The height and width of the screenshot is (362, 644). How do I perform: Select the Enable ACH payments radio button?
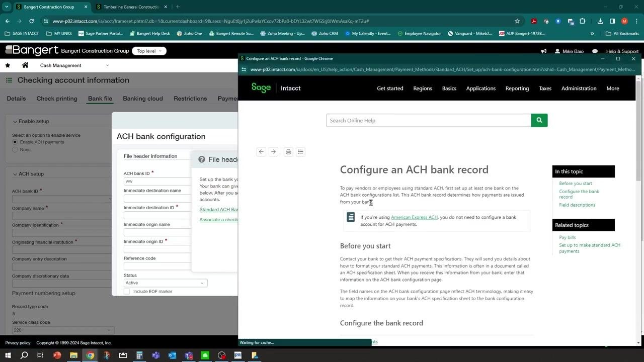pos(15,142)
